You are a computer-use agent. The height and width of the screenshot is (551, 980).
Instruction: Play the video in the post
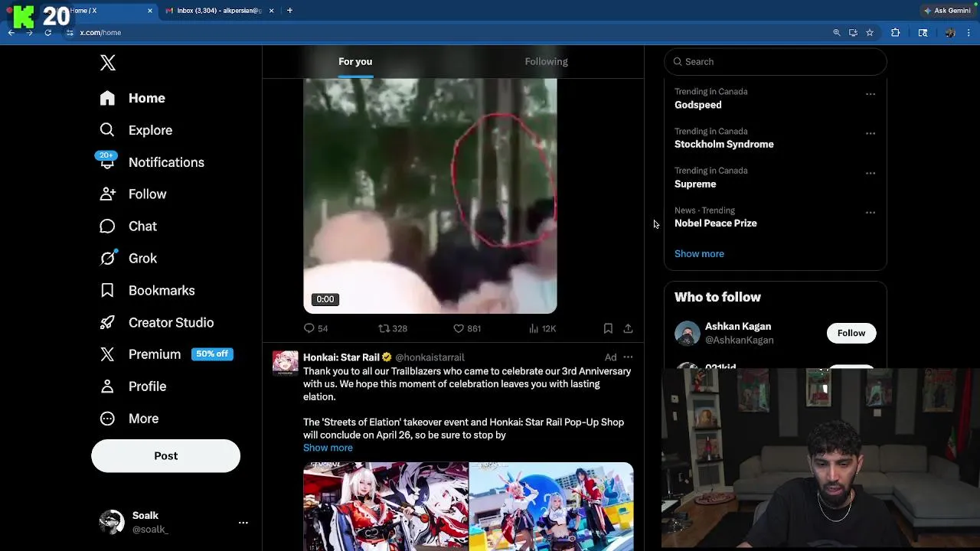click(x=430, y=196)
